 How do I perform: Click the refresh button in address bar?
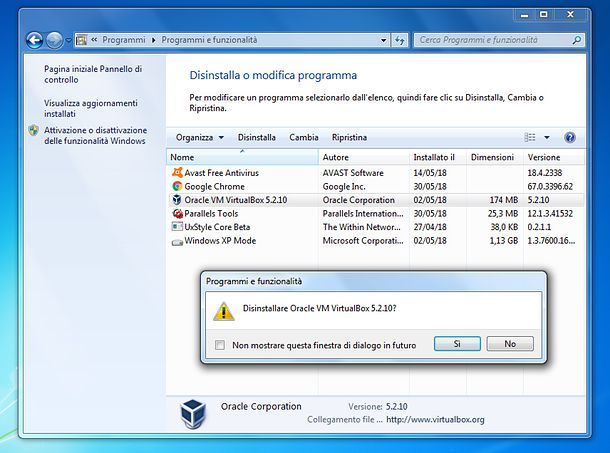click(x=400, y=40)
